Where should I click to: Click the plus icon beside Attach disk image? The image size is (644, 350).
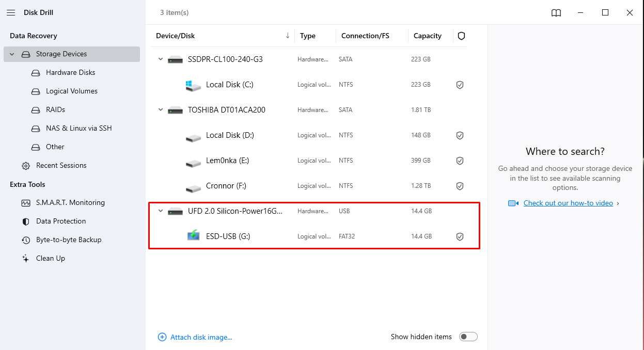[162, 337]
